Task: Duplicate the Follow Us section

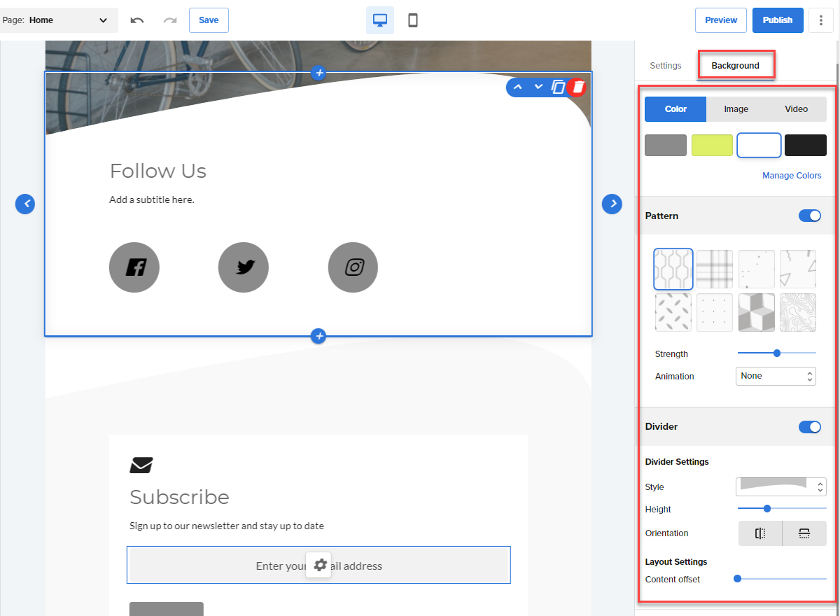Action: (x=558, y=87)
